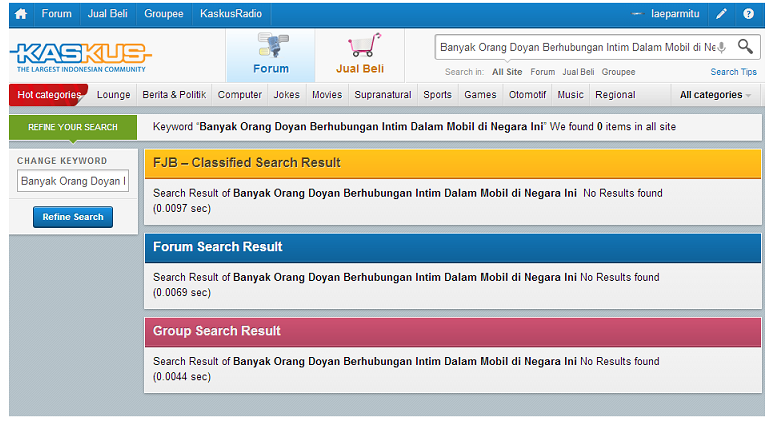Limit search to Groupee option
This screenshot has height=427, width=775.
coord(618,72)
